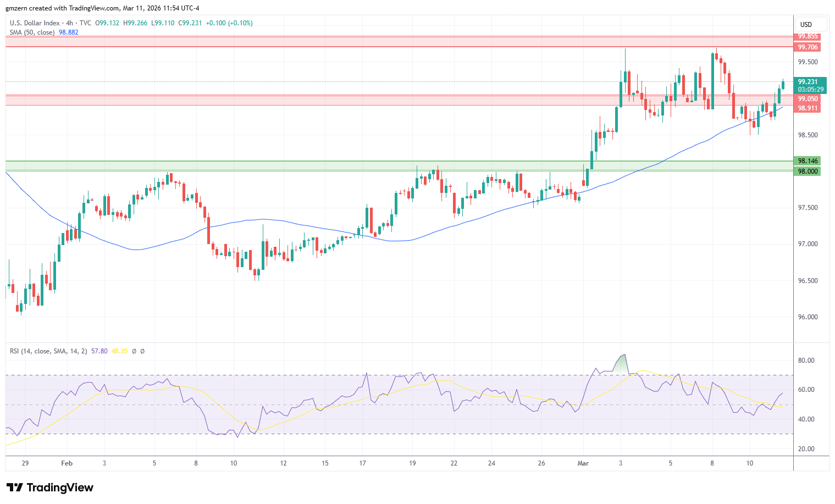835x504 pixels.
Task: Click the 60.00 level on RSI axis
Action: point(806,390)
